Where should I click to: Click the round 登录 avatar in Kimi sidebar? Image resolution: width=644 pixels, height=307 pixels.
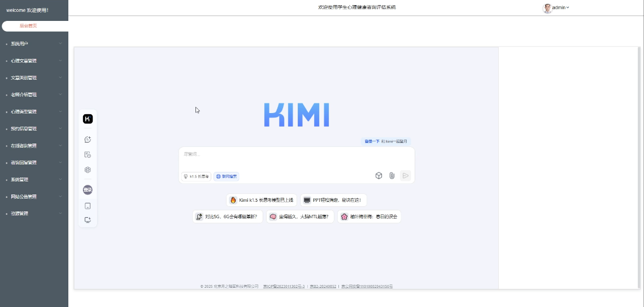click(88, 190)
